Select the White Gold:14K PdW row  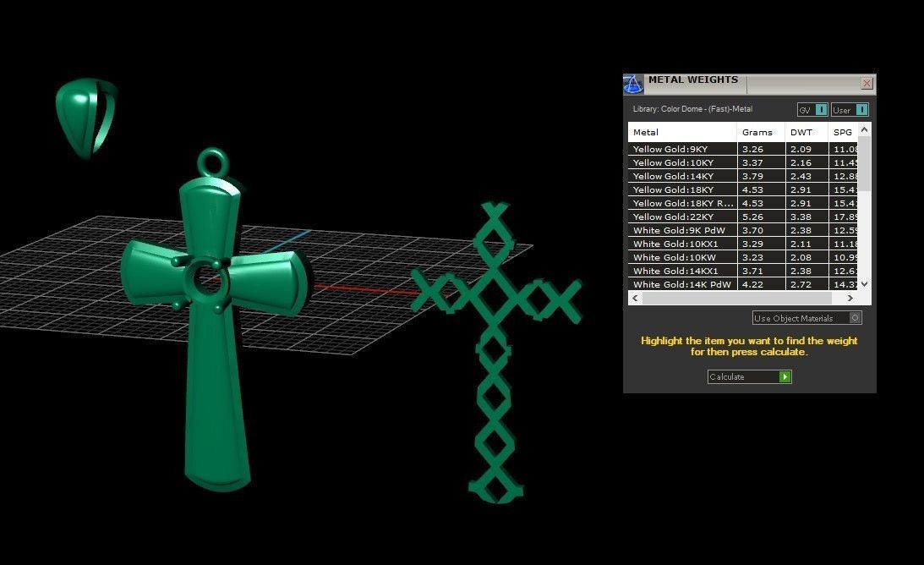pyautogui.click(x=743, y=284)
